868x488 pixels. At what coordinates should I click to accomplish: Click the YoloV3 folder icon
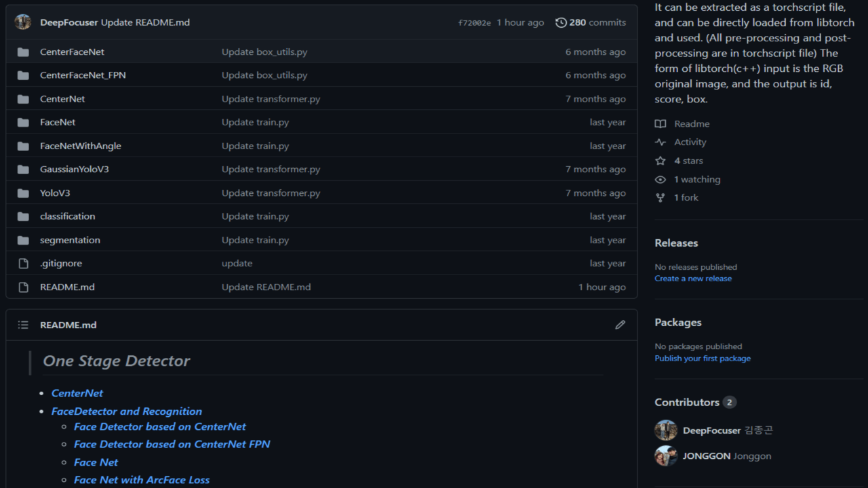tap(23, 193)
